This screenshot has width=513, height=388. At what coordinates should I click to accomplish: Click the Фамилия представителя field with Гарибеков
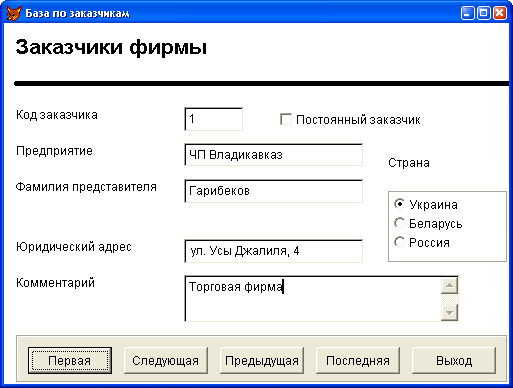coord(273,191)
